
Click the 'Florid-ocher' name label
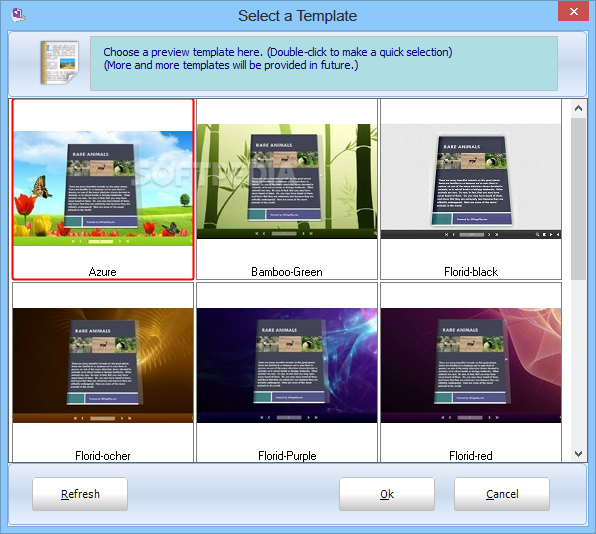[103, 455]
